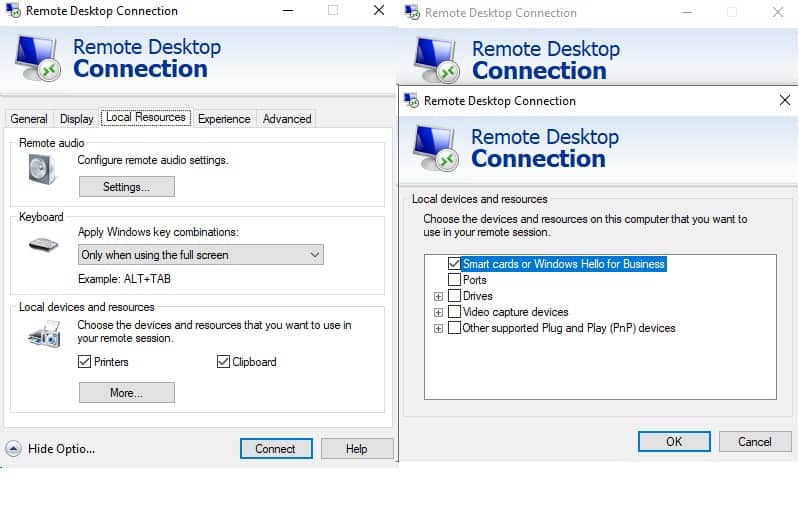Enable the Ports checkbox
This screenshot has width=799, height=520.
coord(454,279)
